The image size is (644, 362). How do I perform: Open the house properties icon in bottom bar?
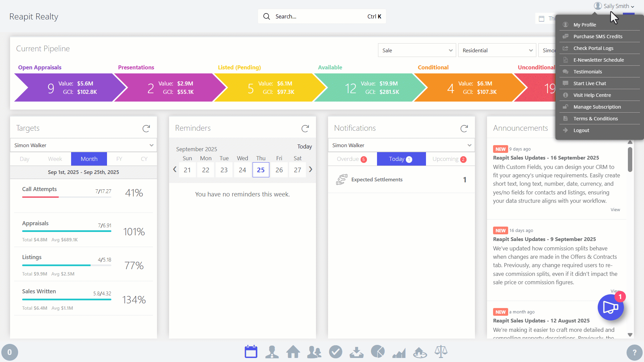pos(293,352)
